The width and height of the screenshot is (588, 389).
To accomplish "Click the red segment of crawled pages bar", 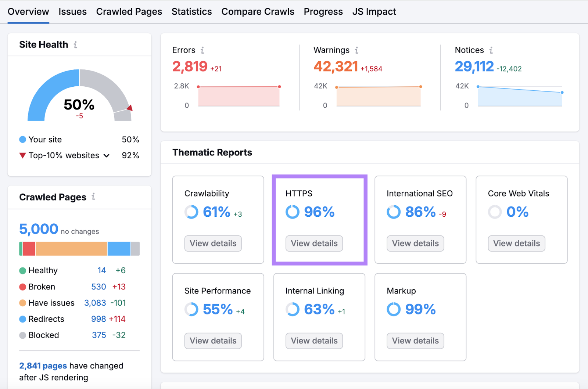I will [29, 249].
